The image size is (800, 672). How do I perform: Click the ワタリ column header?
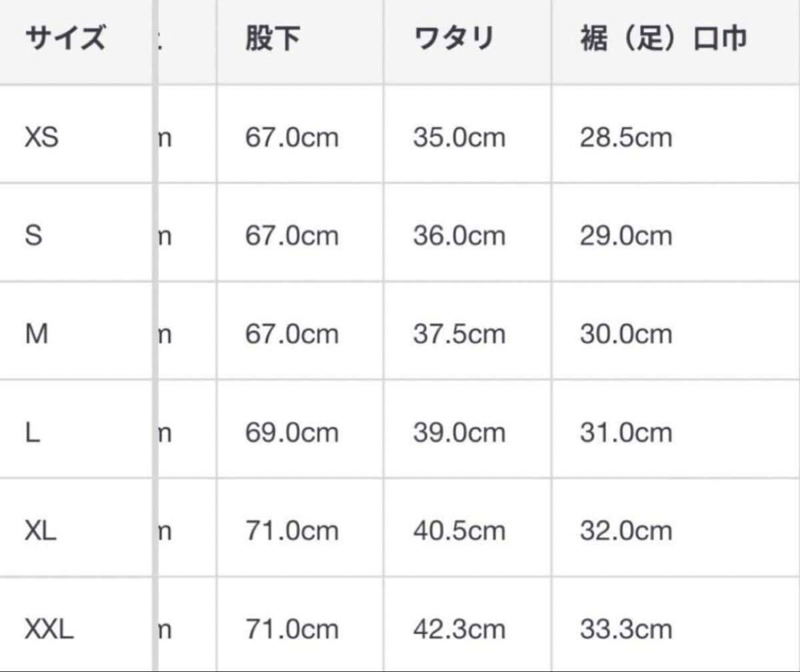pyautogui.click(x=453, y=40)
